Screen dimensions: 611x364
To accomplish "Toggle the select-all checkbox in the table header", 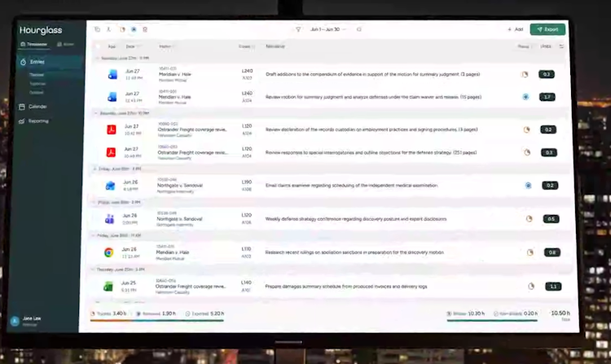I will (x=99, y=46).
